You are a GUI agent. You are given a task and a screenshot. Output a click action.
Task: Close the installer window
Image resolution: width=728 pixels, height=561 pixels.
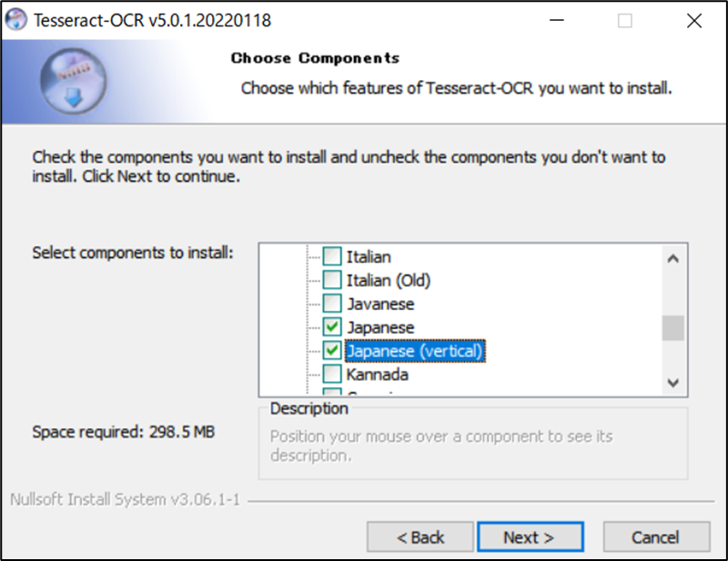click(x=693, y=20)
